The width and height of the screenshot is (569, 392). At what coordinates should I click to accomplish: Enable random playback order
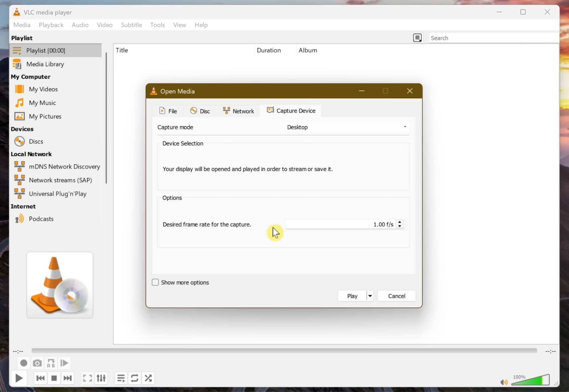(148, 378)
